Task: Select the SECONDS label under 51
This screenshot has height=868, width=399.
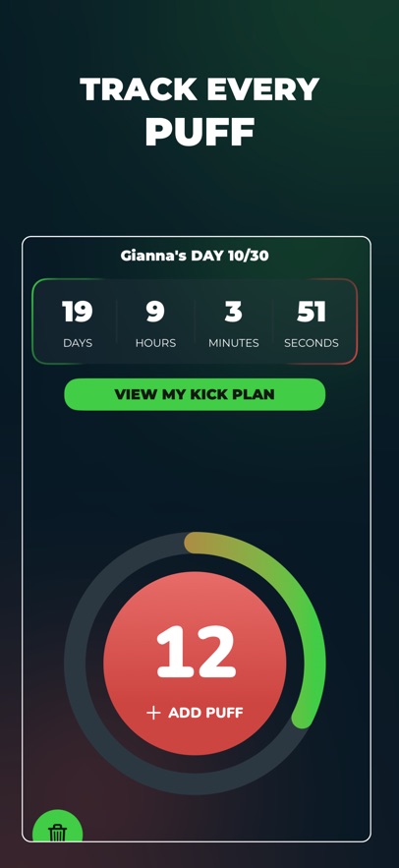Action: click(x=312, y=343)
